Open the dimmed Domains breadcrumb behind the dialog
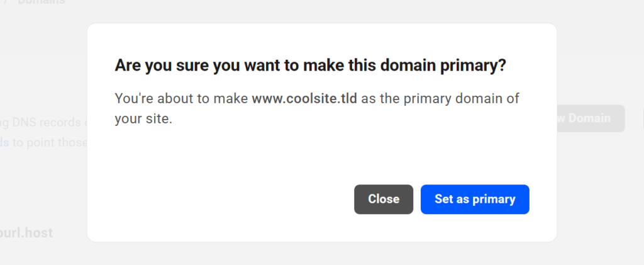 coord(41,2)
